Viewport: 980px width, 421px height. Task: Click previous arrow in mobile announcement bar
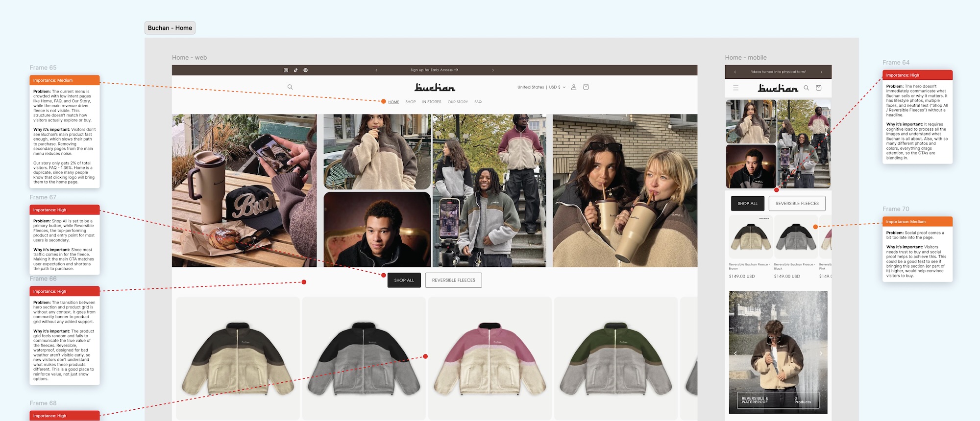pos(735,72)
